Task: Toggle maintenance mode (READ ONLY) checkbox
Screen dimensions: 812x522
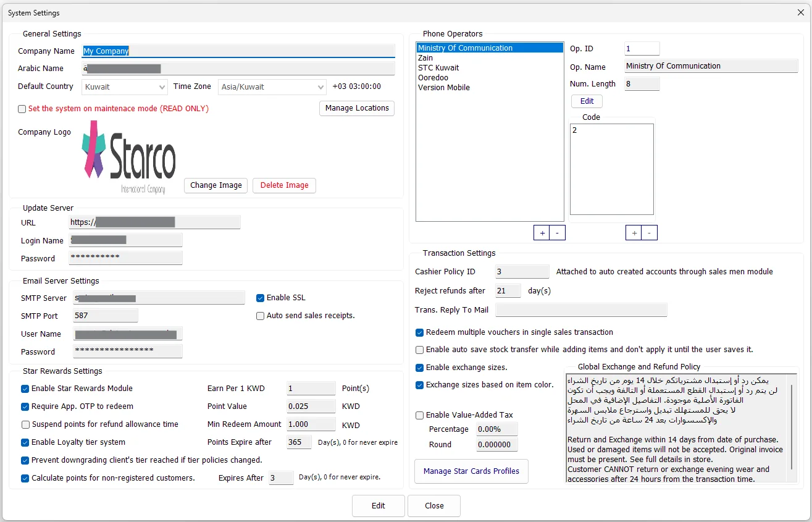Action: coord(22,109)
